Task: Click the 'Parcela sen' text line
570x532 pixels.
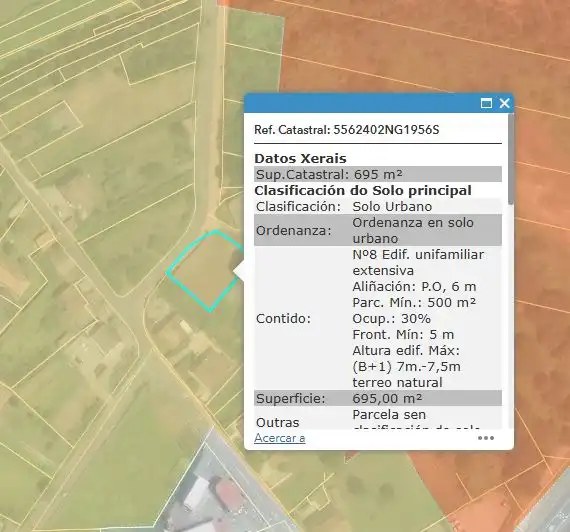Action: click(x=389, y=415)
